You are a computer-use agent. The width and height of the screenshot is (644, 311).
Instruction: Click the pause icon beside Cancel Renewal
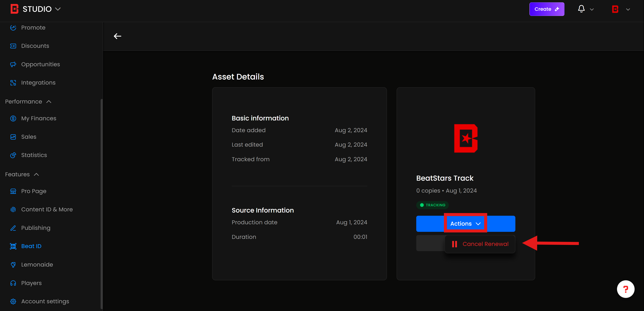(x=454, y=244)
